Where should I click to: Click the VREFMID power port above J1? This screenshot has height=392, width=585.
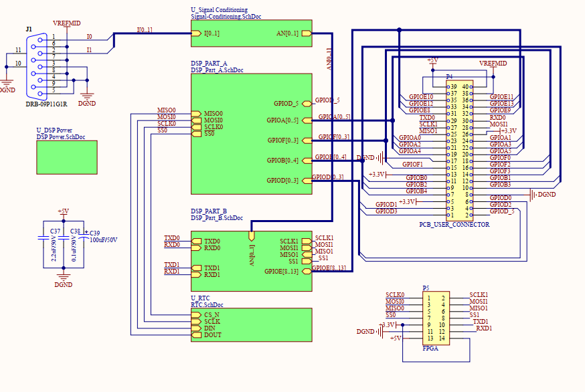pyautogui.click(x=67, y=23)
